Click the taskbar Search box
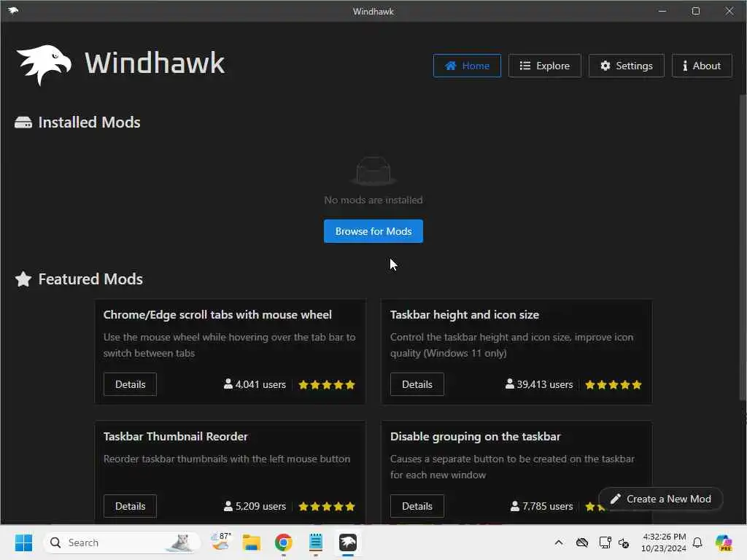 [x=122, y=542]
